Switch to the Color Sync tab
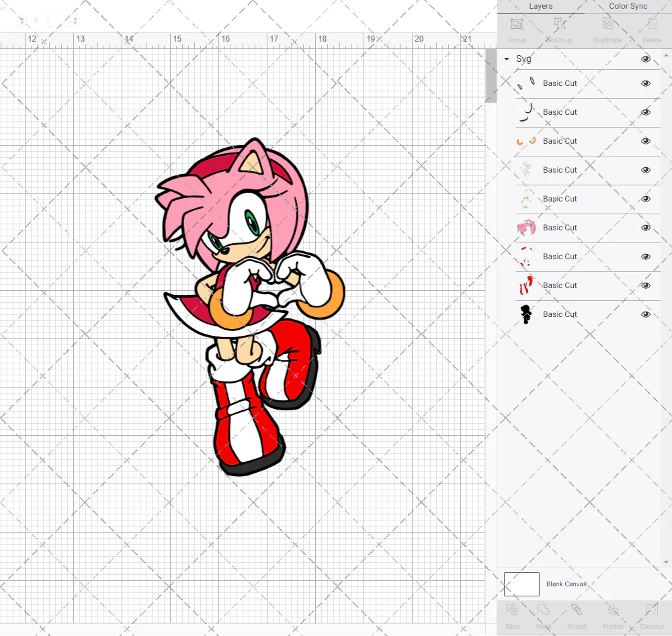 point(628,6)
